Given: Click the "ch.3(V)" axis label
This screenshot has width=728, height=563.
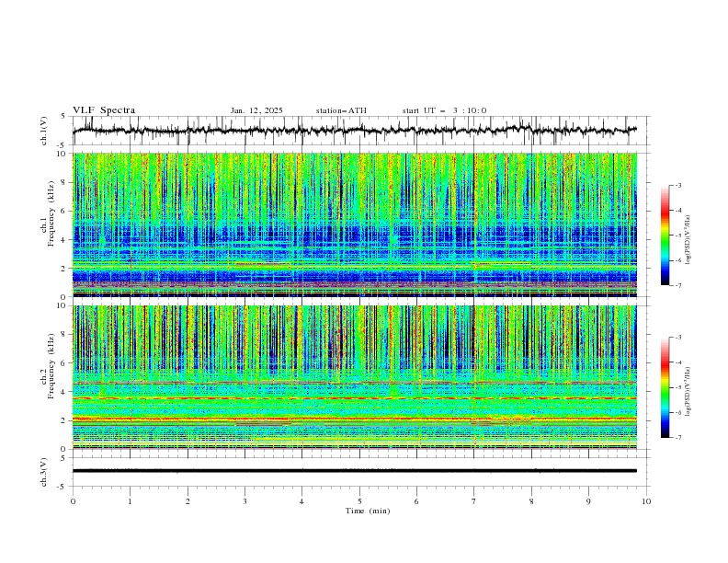Looking at the screenshot, I should click(x=44, y=472).
